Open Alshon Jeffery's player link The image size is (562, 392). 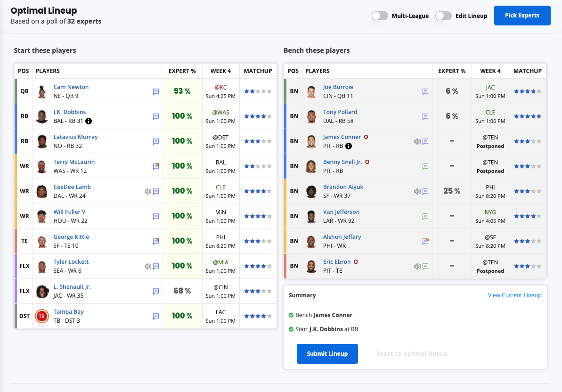click(x=342, y=237)
